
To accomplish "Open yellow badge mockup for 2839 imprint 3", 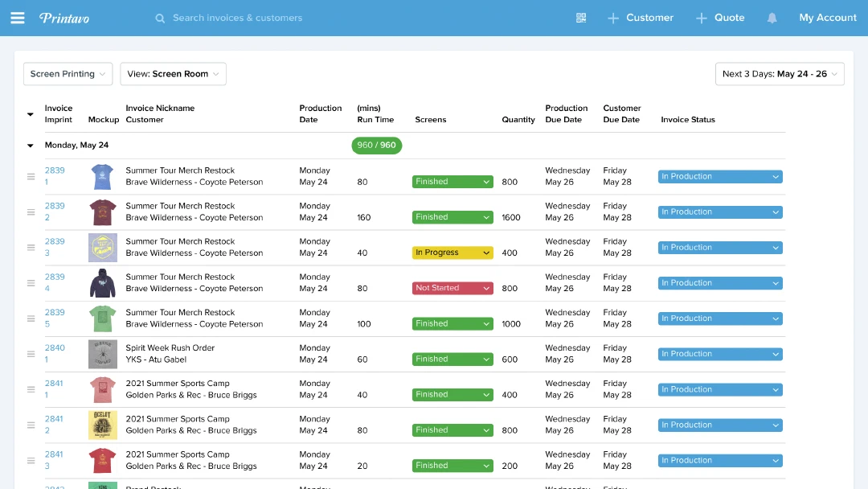I will (x=102, y=248).
